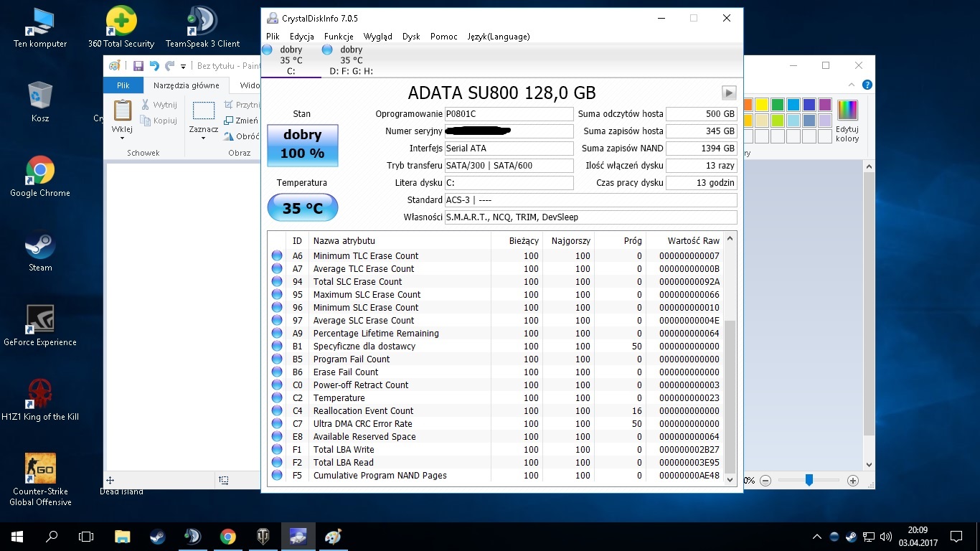Open Google Chrome desktop shortcut
The height and width of the screenshot is (551, 980).
click(x=40, y=176)
